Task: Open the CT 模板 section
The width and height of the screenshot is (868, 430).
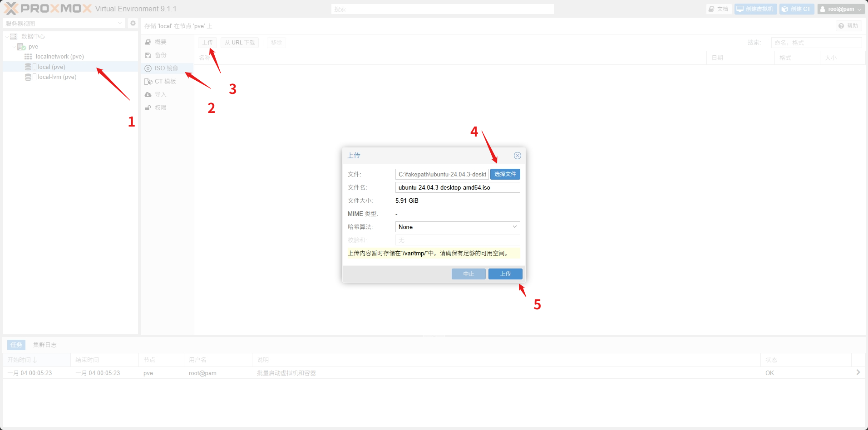Action: [x=165, y=81]
